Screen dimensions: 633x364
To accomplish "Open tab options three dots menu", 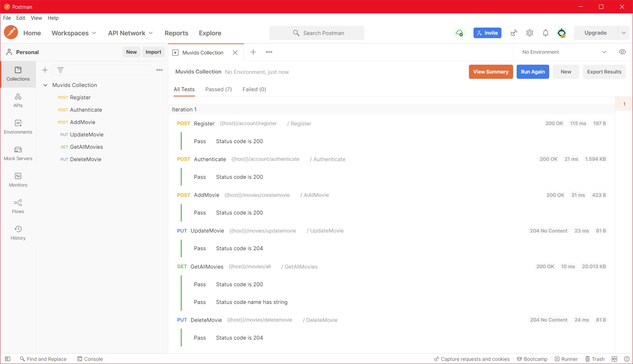I will (x=269, y=52).
